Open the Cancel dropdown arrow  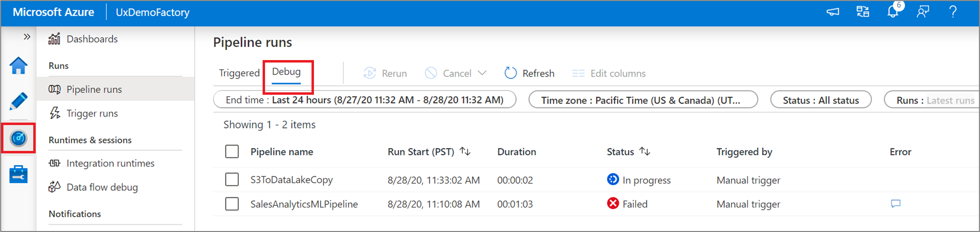[x=482, y=73]
